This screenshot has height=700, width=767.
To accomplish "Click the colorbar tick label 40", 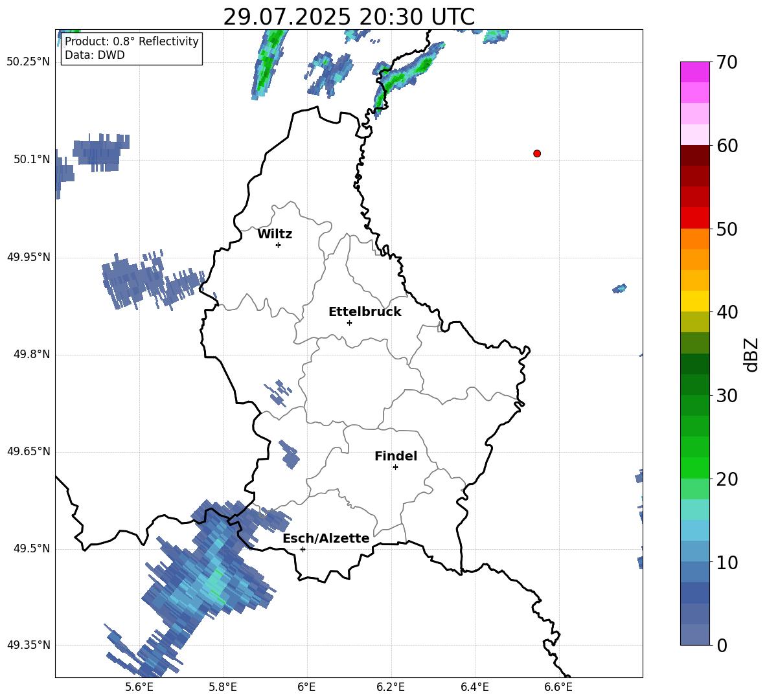I will click(x=727, y=312).
